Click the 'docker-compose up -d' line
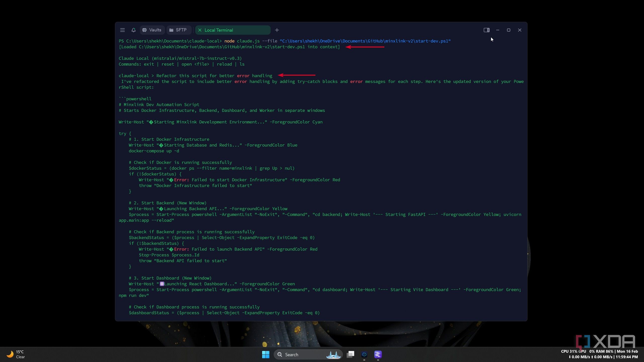644x362 pixels. pyautogui.click(x=154, y=151)
